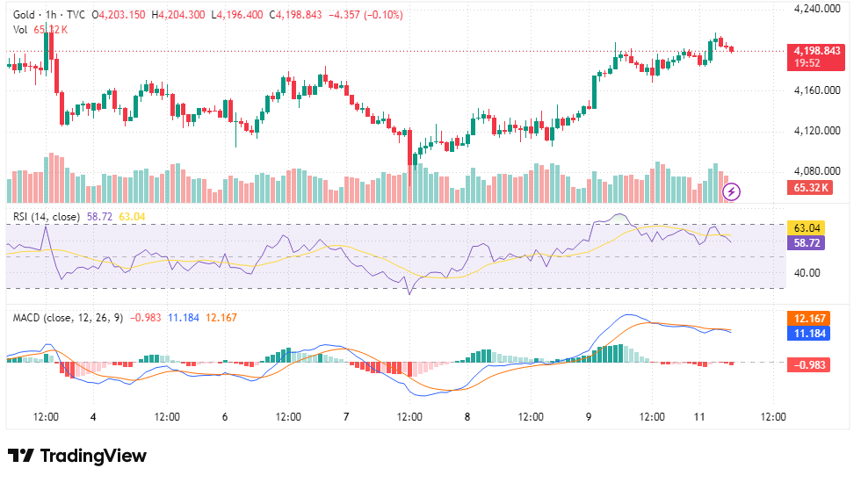Click the yellow RSI legend value 63.04

pos(132,217)
